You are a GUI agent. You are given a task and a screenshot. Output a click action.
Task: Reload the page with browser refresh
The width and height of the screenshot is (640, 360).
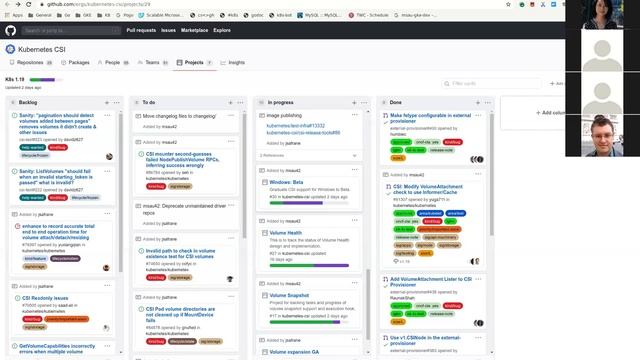tap(29, 4)
